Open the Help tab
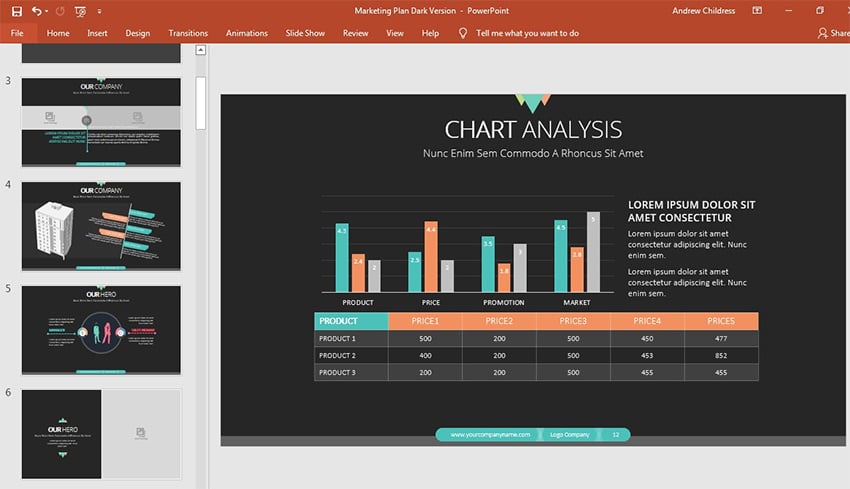 430,33
